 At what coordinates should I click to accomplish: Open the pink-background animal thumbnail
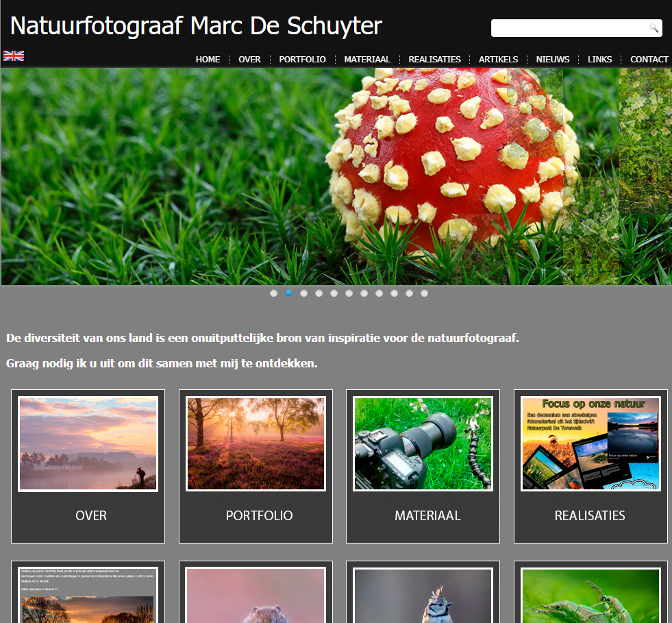pyautogui.click(x=256, y=595)
